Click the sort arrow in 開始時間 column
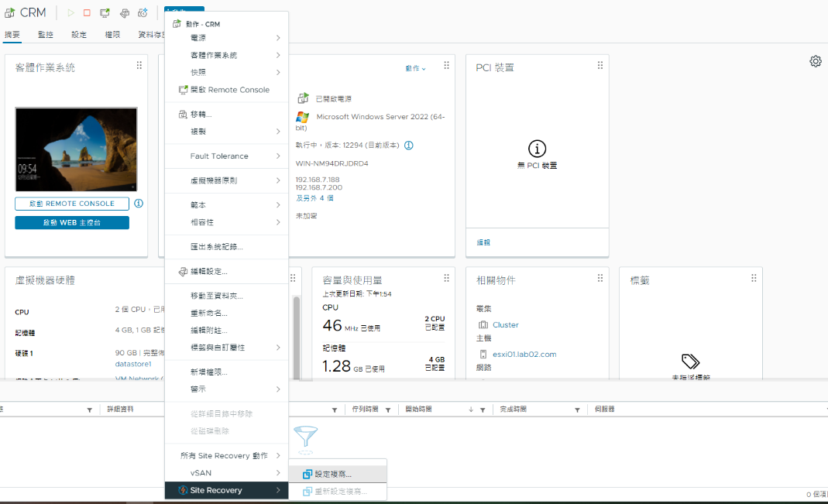 [471, 410]
